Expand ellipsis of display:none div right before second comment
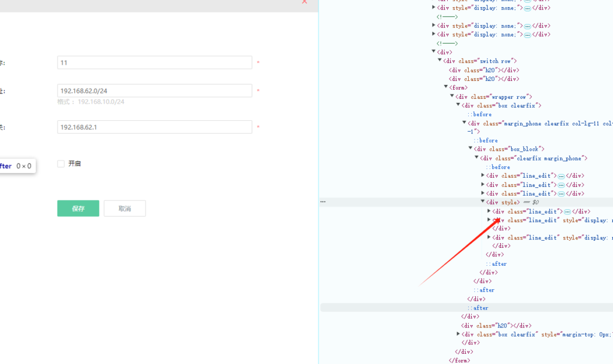This screenshot has width=613, height=364. (527, 35)
